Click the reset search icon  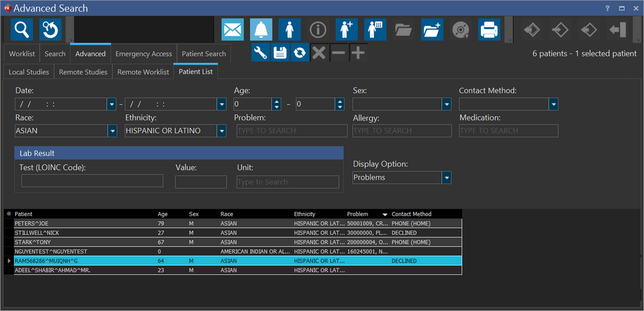click(x=50, y=30)
